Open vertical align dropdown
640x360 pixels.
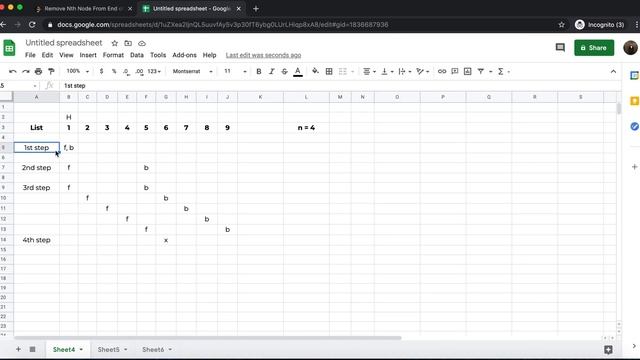387,71
